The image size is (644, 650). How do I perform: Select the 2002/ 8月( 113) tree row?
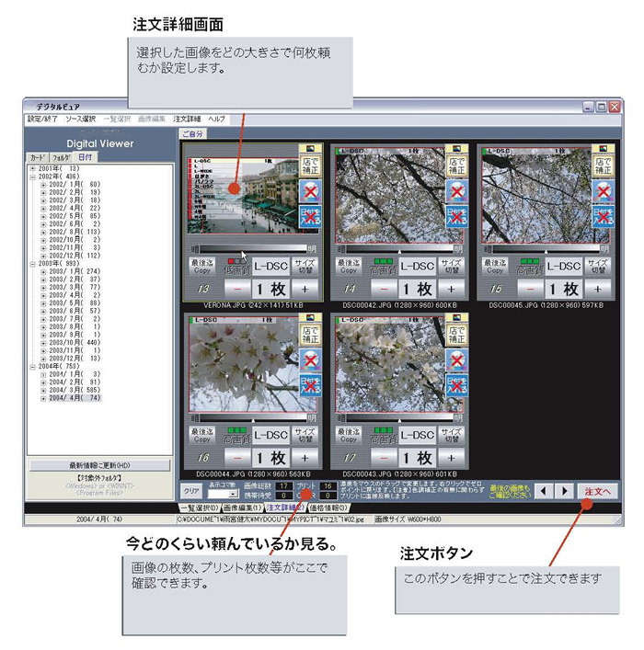coord(75,232)
